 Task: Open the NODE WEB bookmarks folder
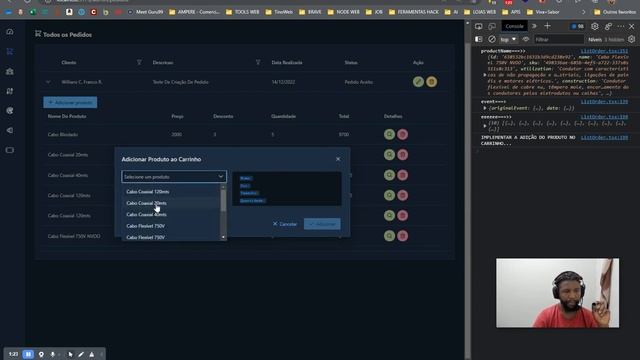coord(344,12)
